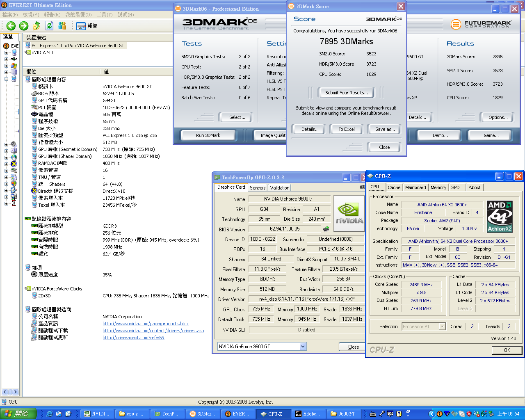Screen dimensions: 525x420
Task: Select the EVEREST root info icon in tree
Action: [x=6, y=46]
